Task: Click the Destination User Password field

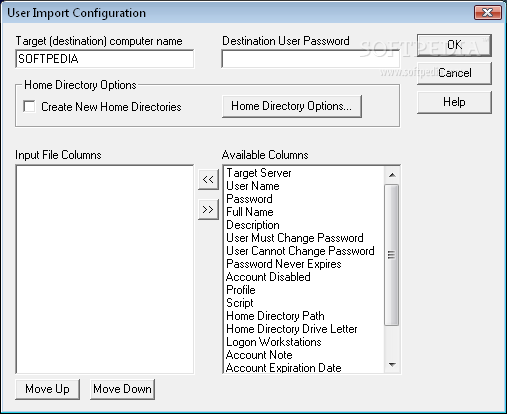Action: tap(310, 59)
